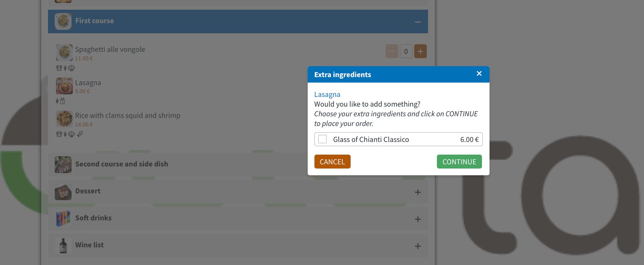Click the Soft drinks category icon
Viewport: 644px width, 265px height.
click(x=63, y=219)
